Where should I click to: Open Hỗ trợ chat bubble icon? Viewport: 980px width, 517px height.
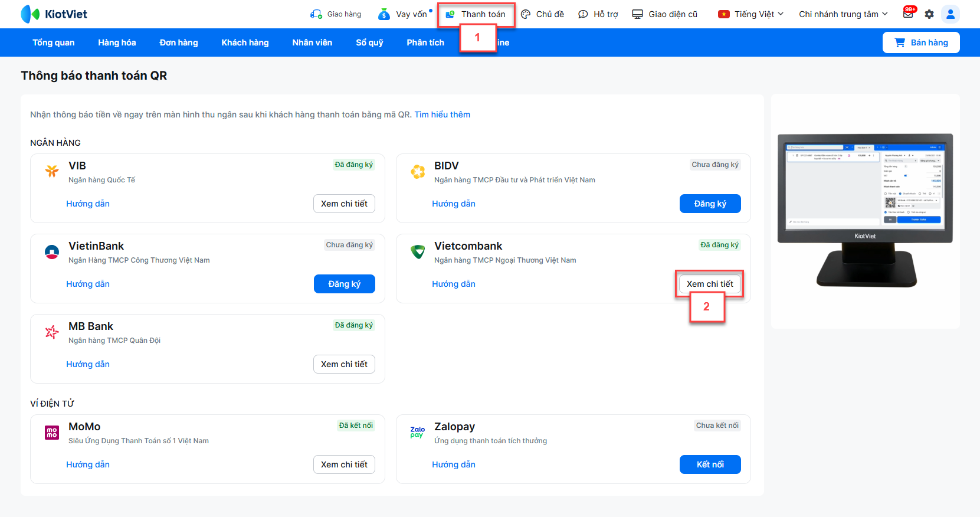pyautogui.click(x=583, y=14)
